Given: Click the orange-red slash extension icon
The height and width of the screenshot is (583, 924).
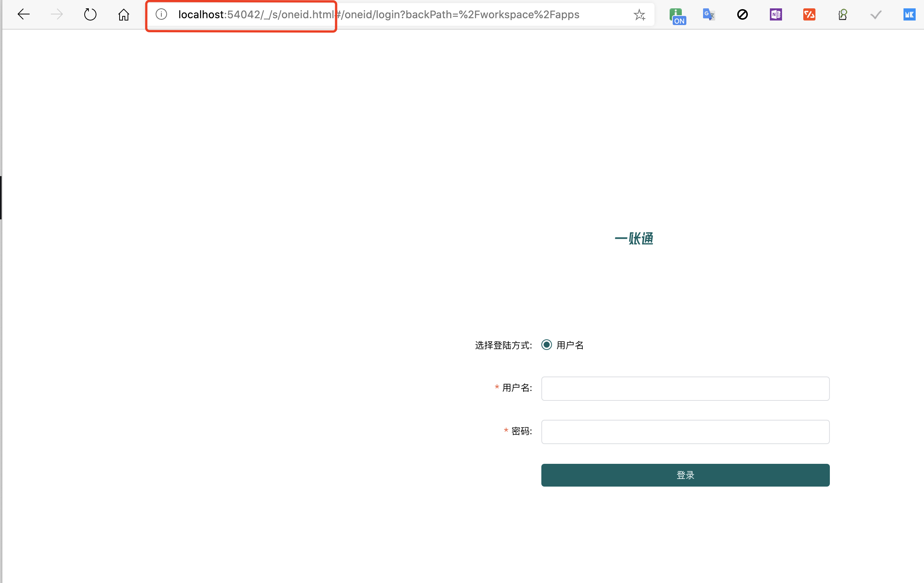Looking at the screenshot, I should (x=809, y=14).
